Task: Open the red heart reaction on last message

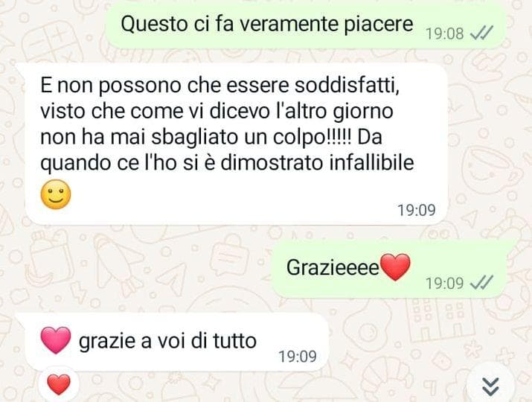Action: [59, 384]
